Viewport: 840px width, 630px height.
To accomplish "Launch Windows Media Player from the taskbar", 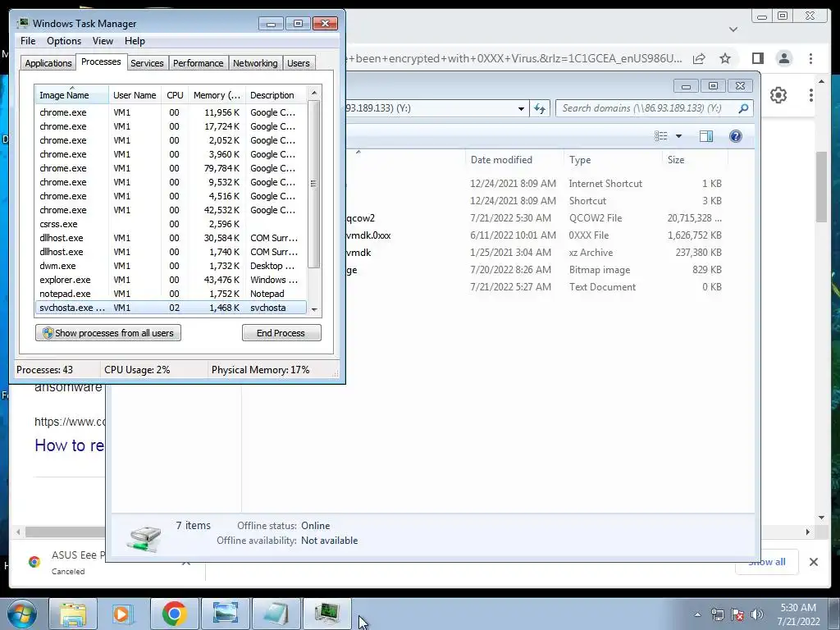I will pos(121,614).
